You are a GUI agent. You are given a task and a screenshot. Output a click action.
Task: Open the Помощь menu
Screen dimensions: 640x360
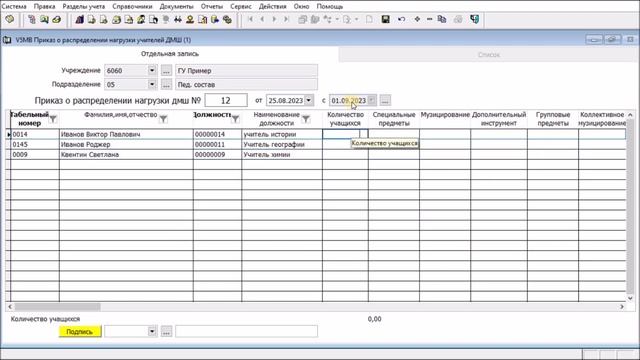[x=330, y=6]
